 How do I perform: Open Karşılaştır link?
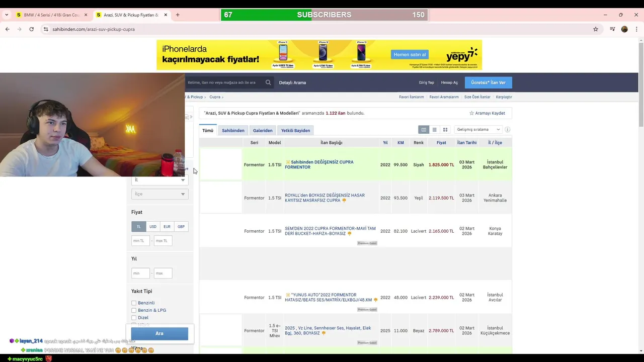(504, 97)
